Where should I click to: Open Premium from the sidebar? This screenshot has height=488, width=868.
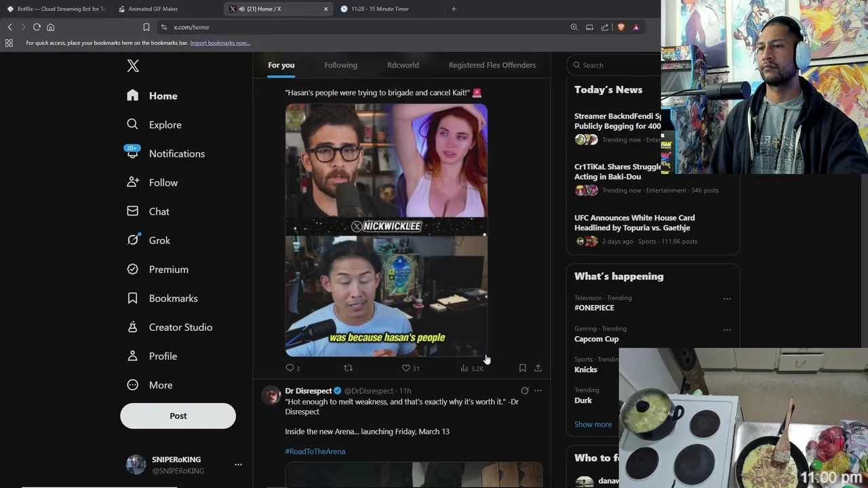pyautogui.click(x=158, y=269)
